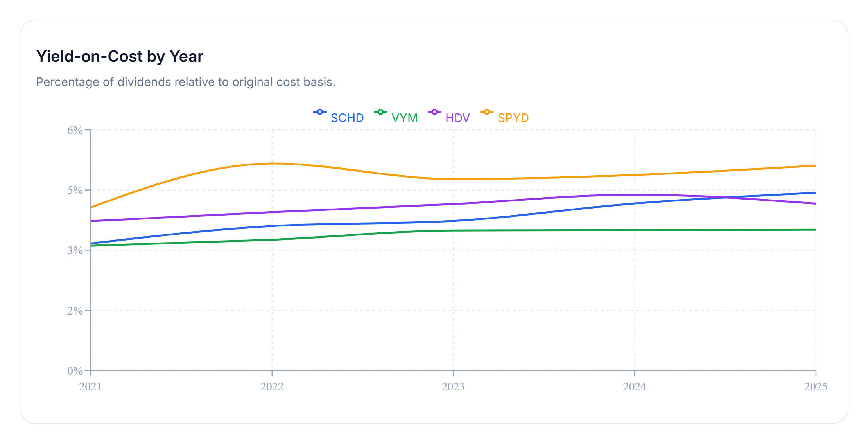This screenshot has width=868, height=444.
Task: Click the green VYM legend marker icon
Action: click(x=380, y=112)
